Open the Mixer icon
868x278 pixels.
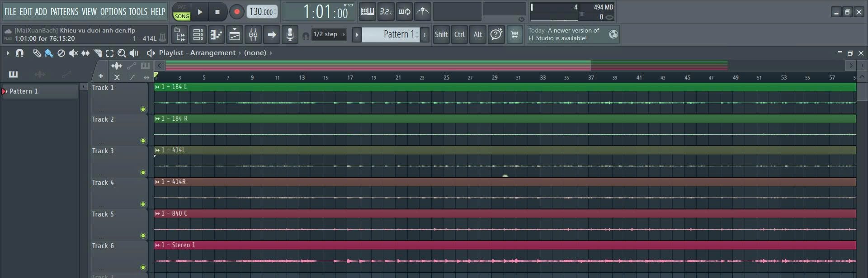[253, 35]
